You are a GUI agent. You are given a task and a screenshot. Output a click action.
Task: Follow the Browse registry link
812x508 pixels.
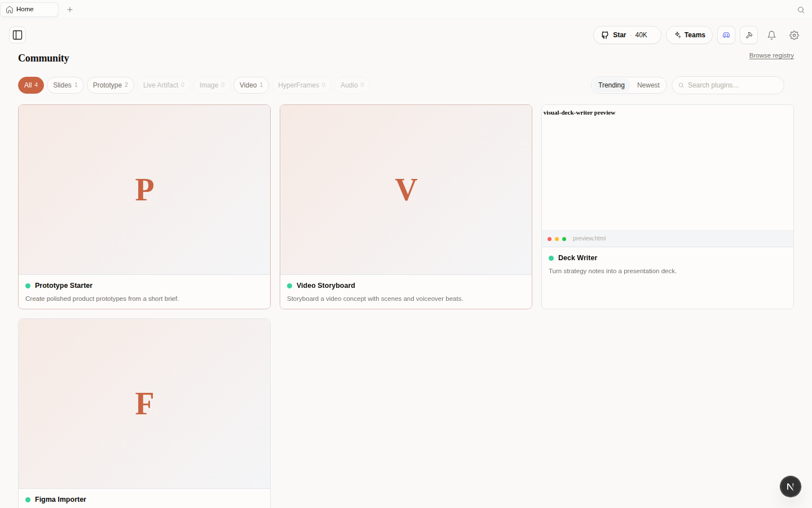click(771, 55)
